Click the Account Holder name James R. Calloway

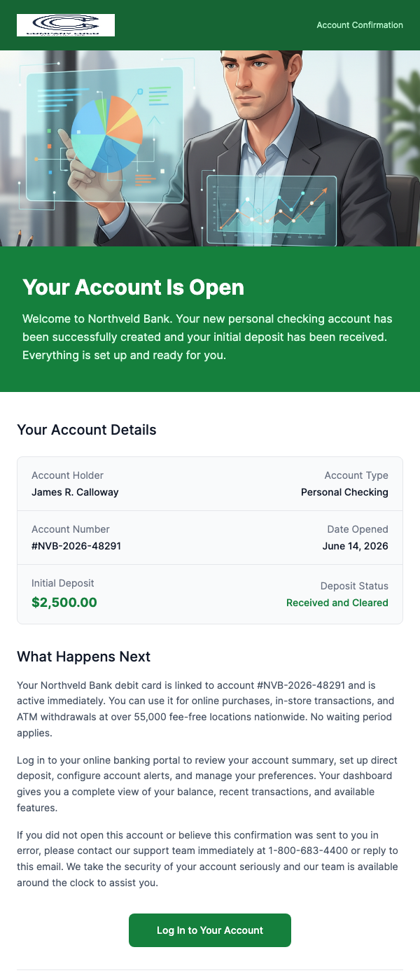75,492
